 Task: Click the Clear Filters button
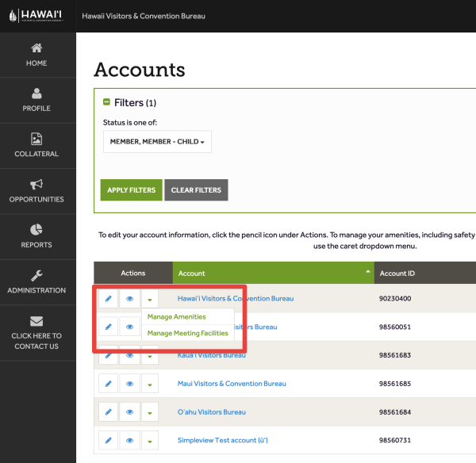pyautogui.click(x=196, y=190)
